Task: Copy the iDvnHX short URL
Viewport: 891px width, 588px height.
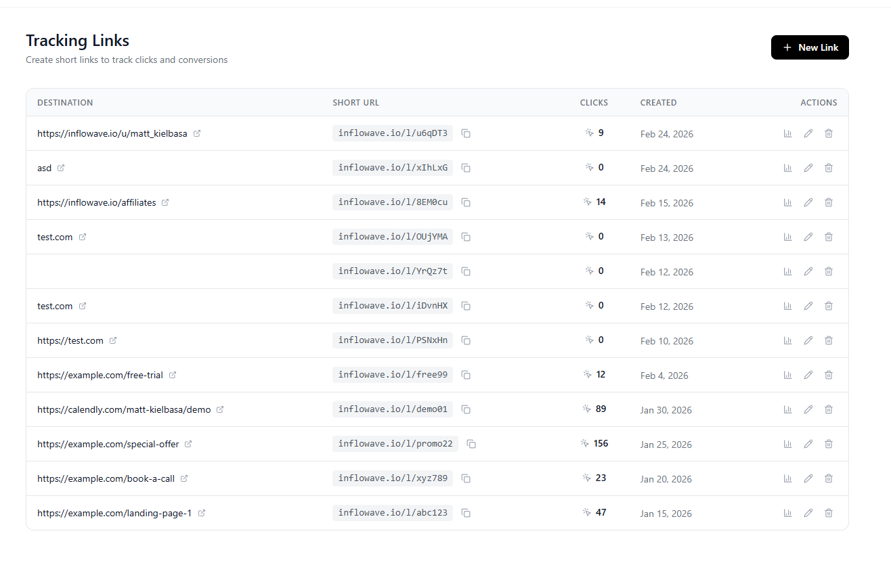Action: tap(466, 306)
